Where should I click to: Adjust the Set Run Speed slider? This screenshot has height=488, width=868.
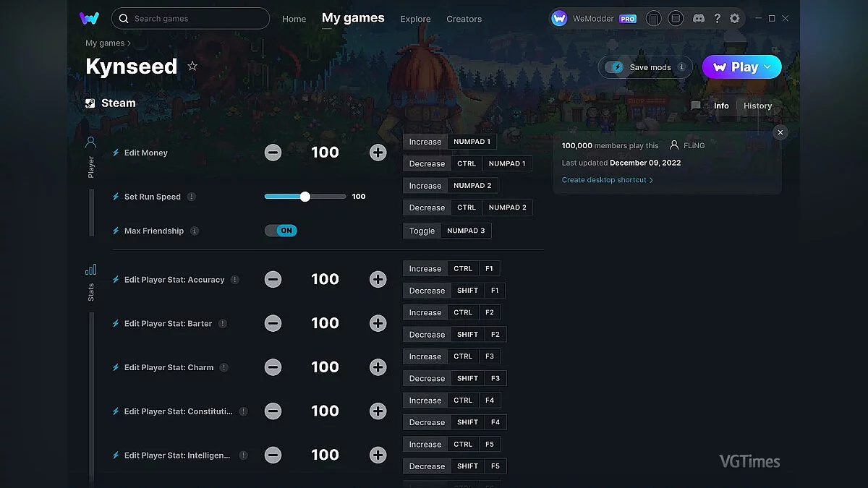[x=305, y=197]
